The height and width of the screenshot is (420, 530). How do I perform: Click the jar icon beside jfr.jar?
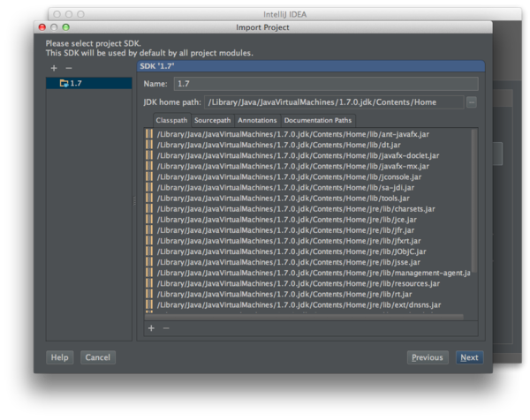pos(149,230)
